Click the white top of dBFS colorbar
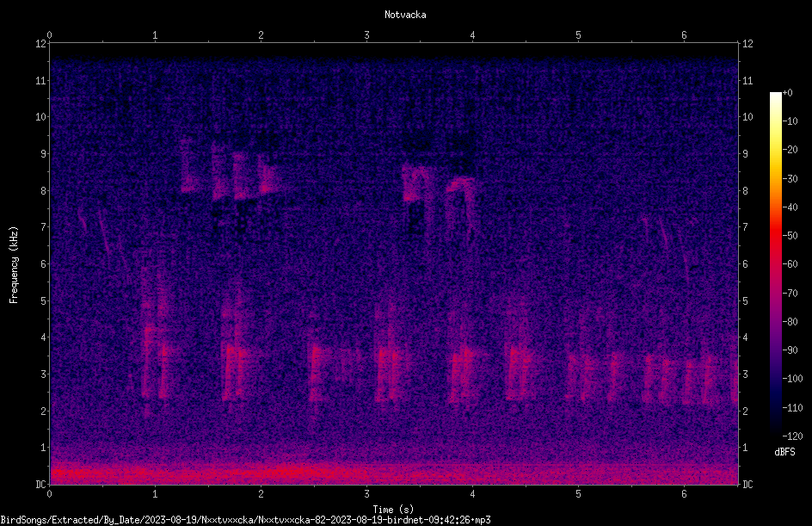 click(x=775, y=96)
